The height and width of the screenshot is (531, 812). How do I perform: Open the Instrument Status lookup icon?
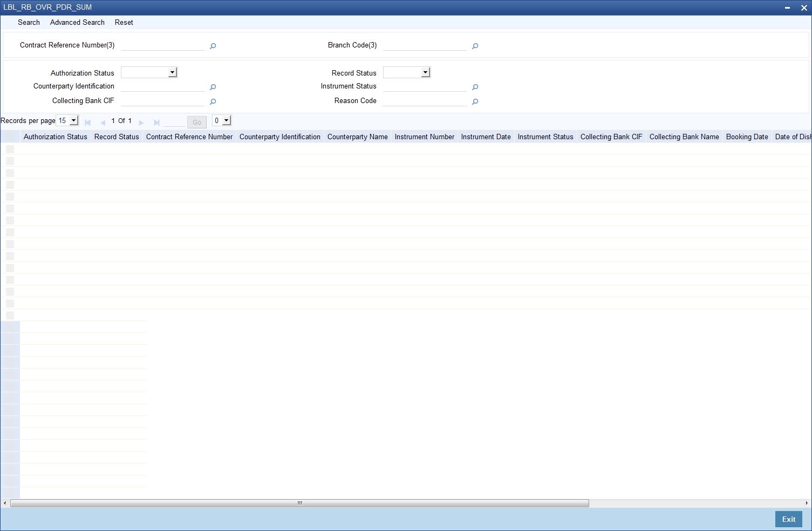[475, 87]
